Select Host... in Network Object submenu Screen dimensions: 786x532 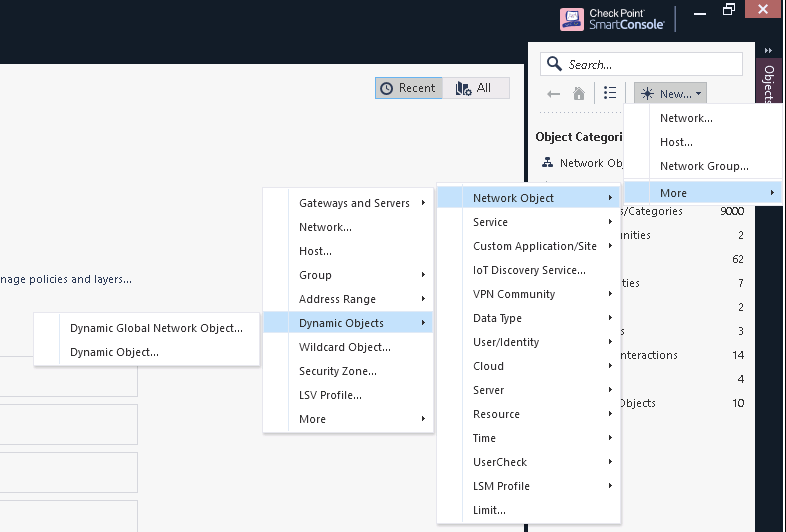(x=348, y=251)
